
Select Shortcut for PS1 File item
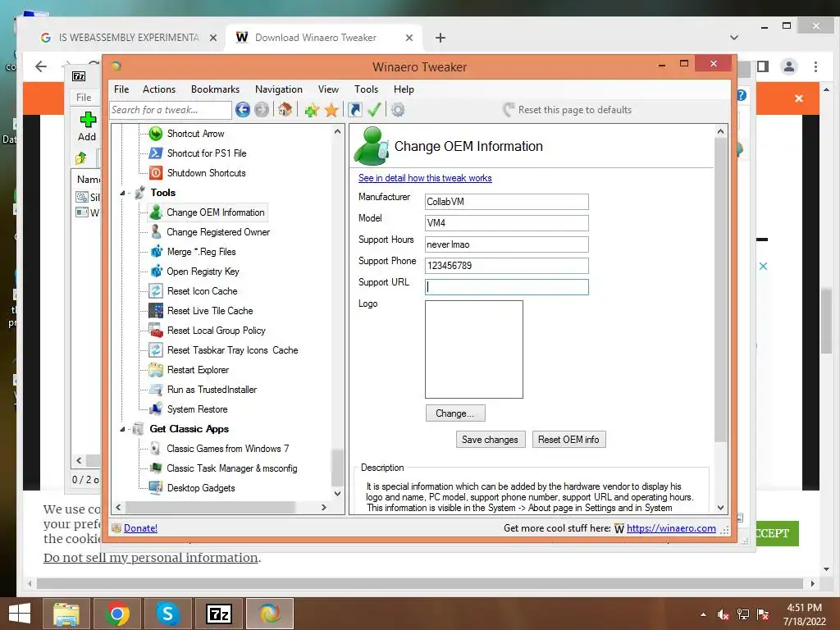click(207, 153)
